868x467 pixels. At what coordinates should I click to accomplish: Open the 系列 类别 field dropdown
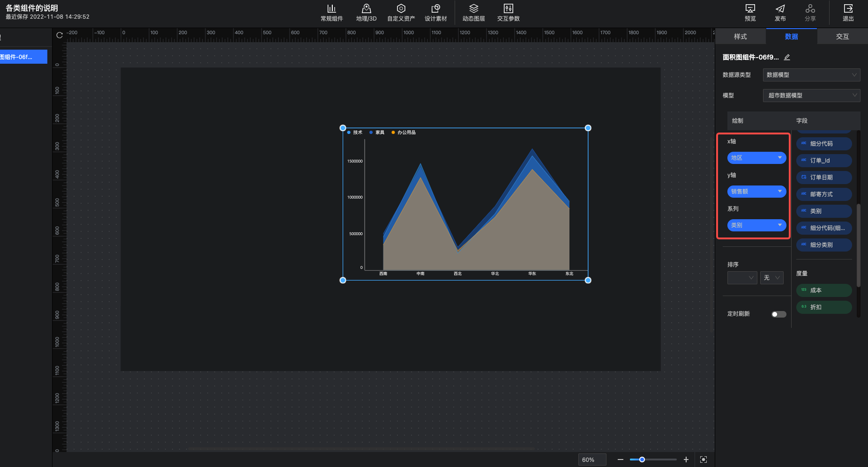pyautogui.click(x=756, y=225)
